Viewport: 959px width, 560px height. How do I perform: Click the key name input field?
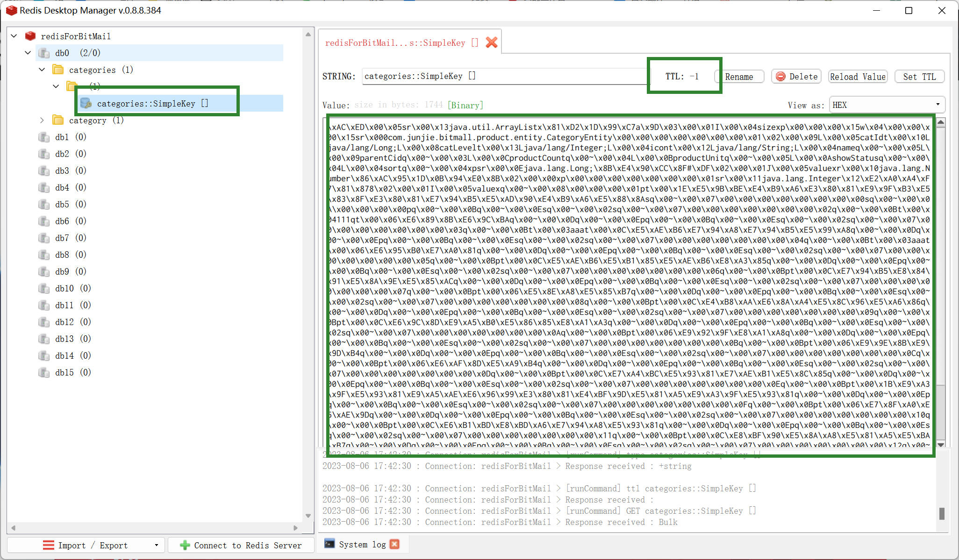[x=505, y=76]
